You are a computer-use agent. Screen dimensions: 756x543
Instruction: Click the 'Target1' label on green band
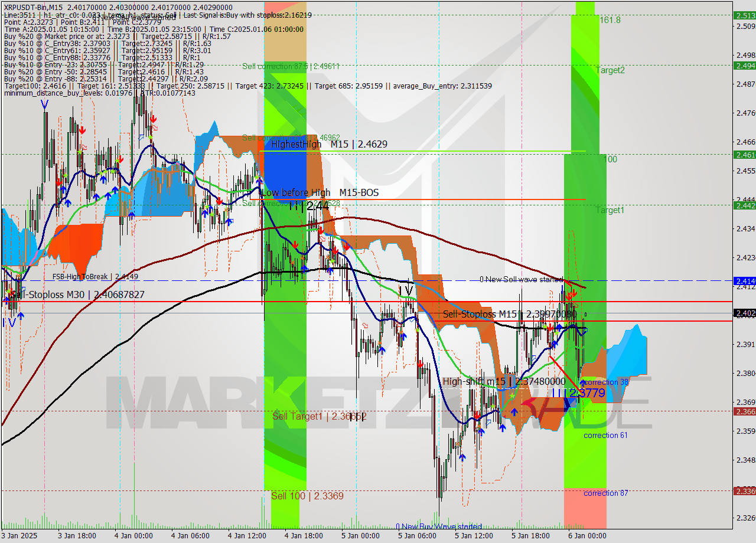pos(610,210)
